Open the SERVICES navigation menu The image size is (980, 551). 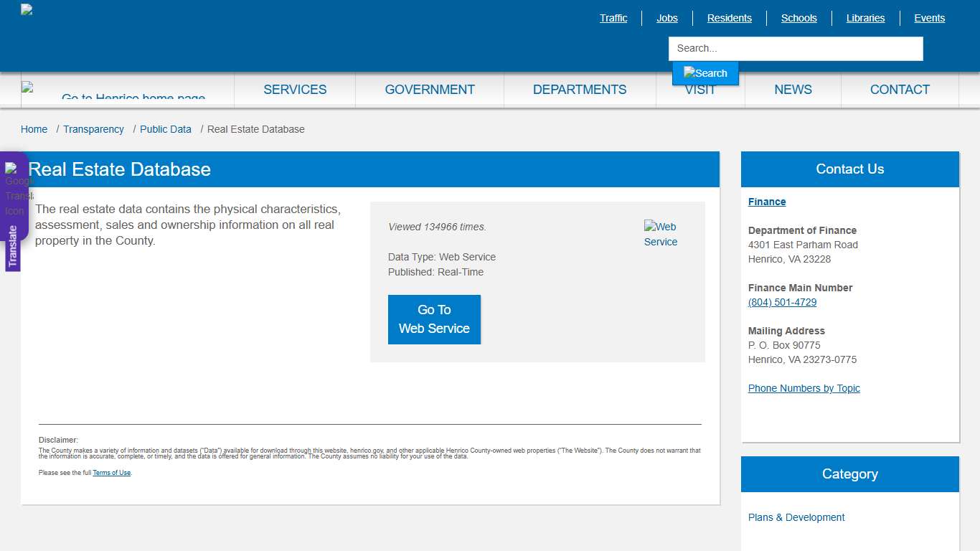click(295, 89)
